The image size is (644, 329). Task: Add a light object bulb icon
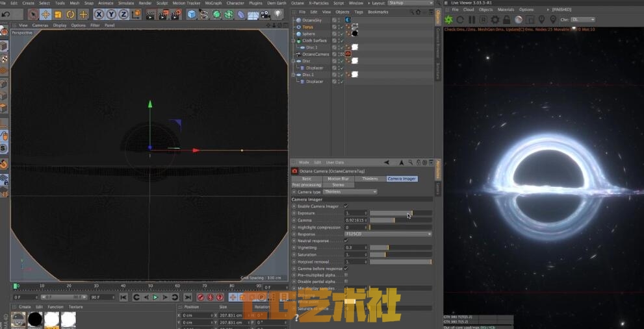[278, 15]
